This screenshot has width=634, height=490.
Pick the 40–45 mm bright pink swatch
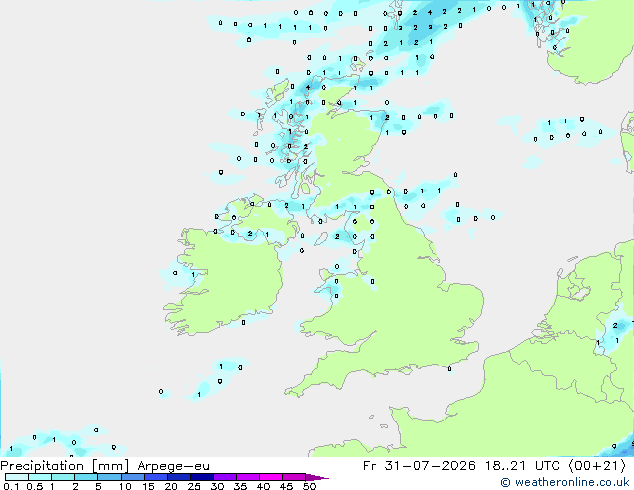[271, 477]
